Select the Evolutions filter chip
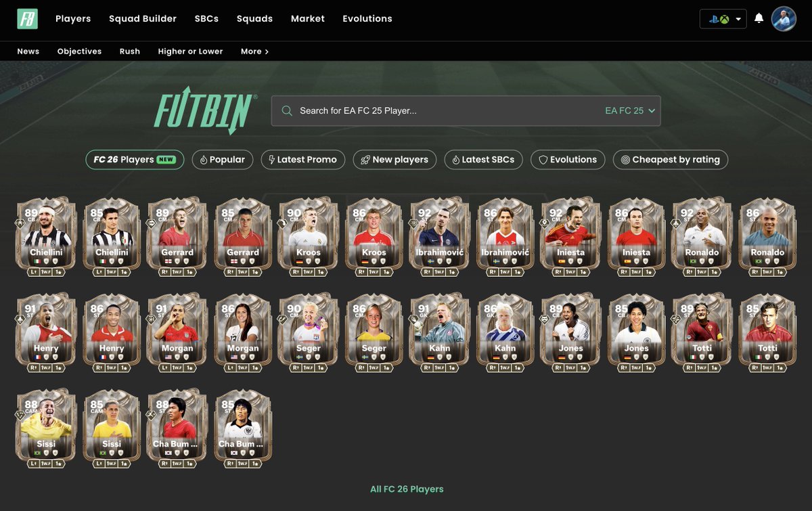Viewport: 812px width, 511px height. (x=568, y=160)
